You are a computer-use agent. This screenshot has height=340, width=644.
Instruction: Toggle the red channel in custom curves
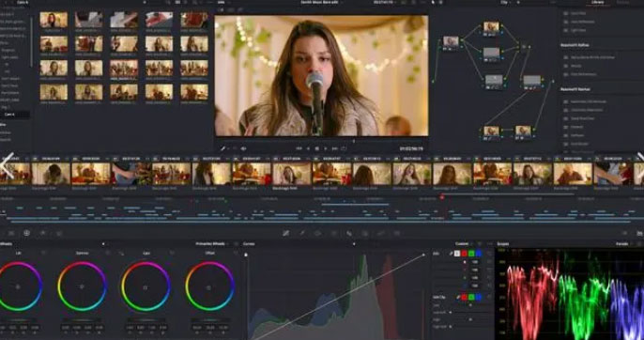pyautogui.click(x=464, y=254)
